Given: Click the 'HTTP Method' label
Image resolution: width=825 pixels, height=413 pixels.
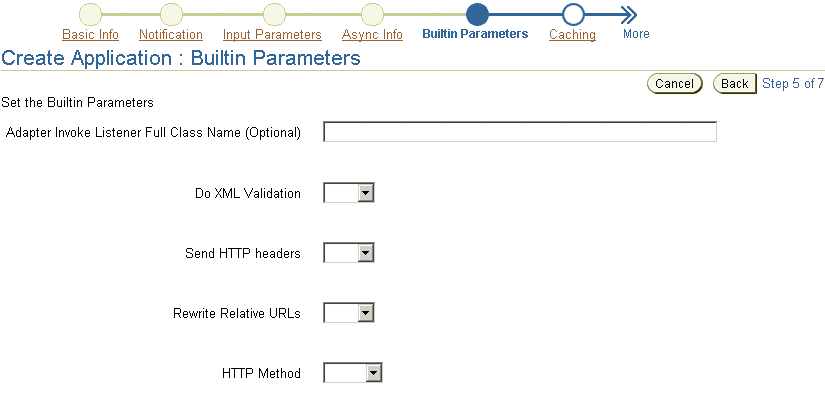Looking at the screenshot, I should click(x=261, y=374).
